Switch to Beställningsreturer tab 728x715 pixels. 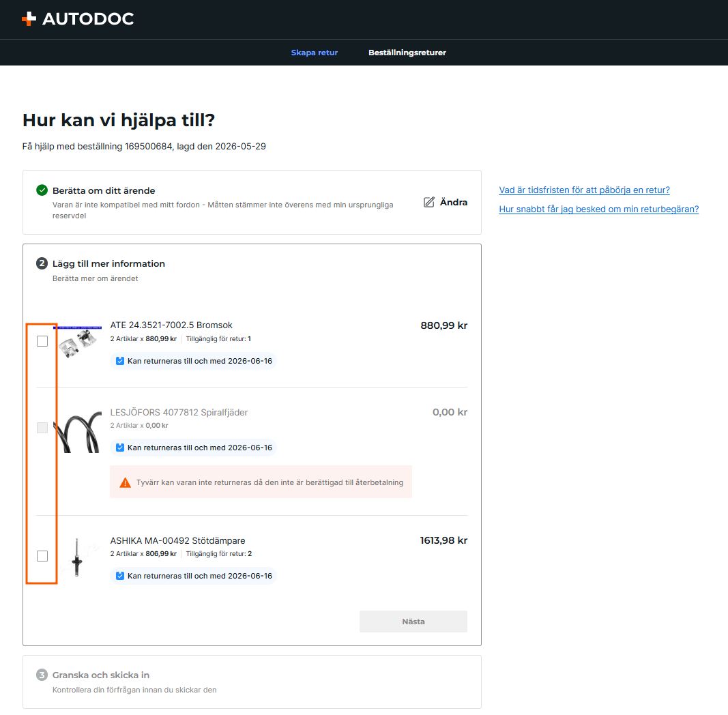pos(407,53)
